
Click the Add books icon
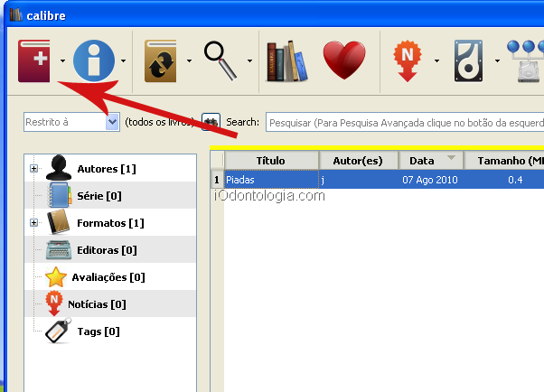(x=34, y=61)
